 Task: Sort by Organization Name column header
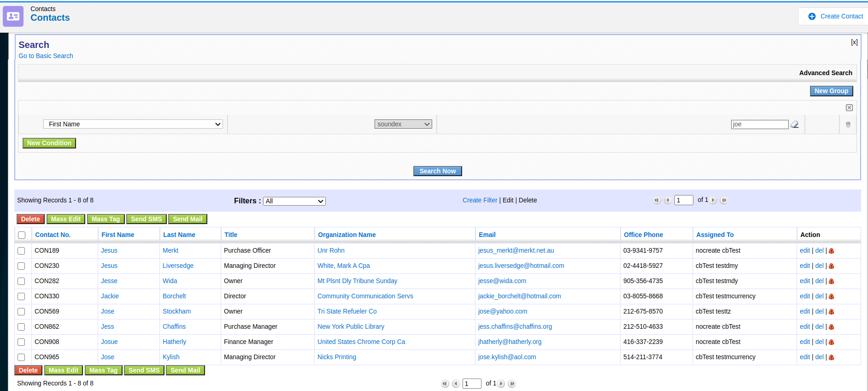[x=347, y=235]
